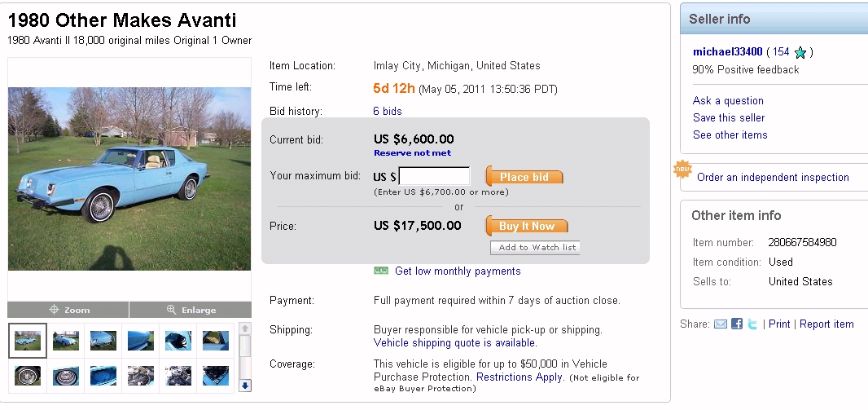Click the Report item link
This screenshot has height=410, width=868.
tap(826, 324)
